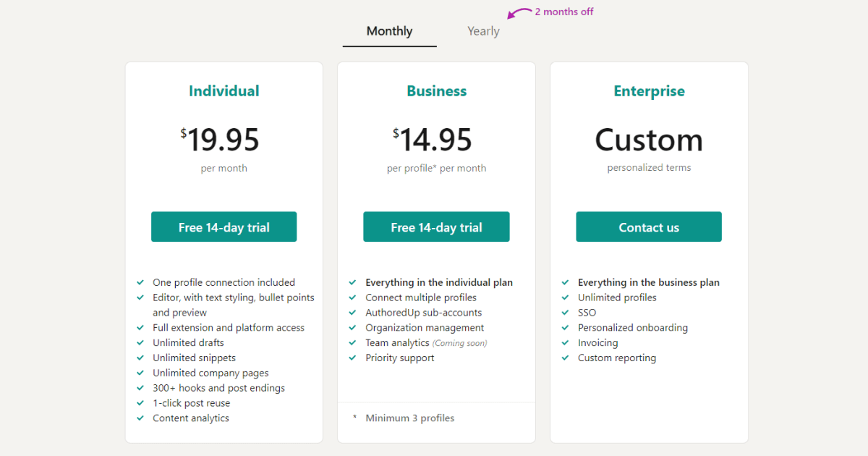Image resolution: width=868 pixels, height=456 pixels.
Task: Click the Individual plan heading
Action: 224,91
